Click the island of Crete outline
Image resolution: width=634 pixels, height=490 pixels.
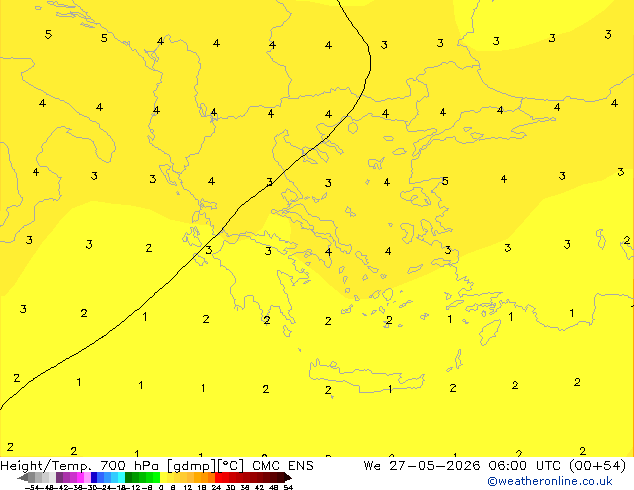(x=367, y=376)
